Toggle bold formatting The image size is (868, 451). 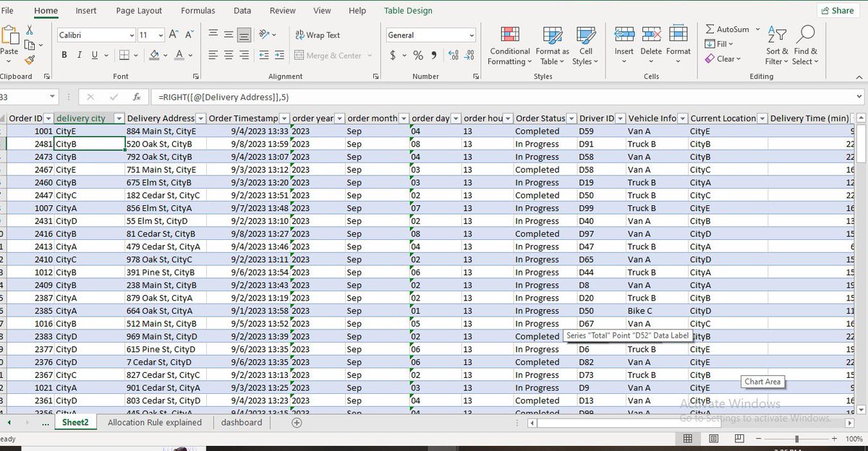(64, 54)
